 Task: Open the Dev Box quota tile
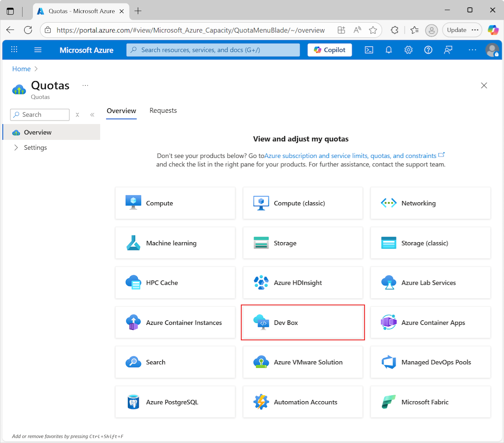click(x=302, y=322)
